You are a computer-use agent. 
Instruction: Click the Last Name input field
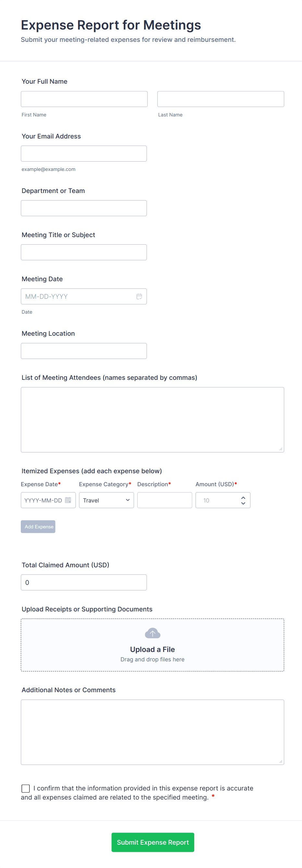pos(220,98)
